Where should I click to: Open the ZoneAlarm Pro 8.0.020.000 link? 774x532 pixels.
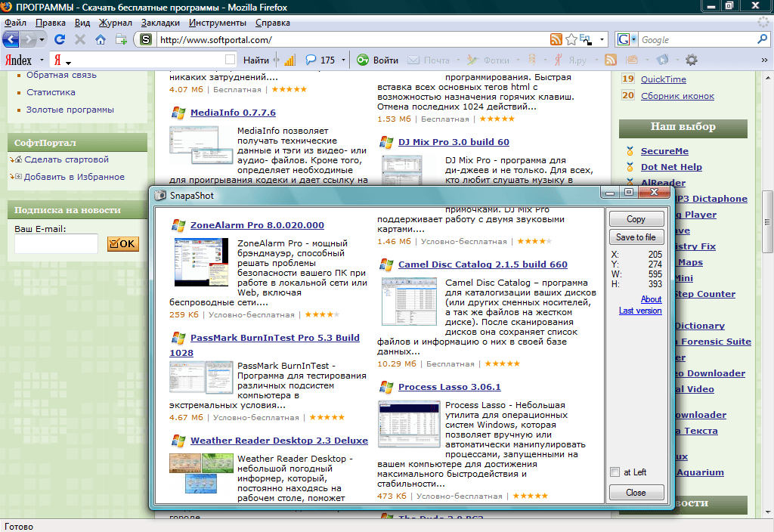pos(257,225)
